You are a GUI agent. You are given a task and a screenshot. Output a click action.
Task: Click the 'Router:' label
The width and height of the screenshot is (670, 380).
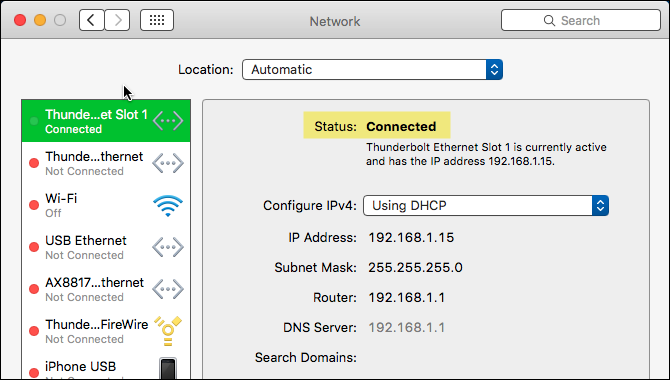335,298
